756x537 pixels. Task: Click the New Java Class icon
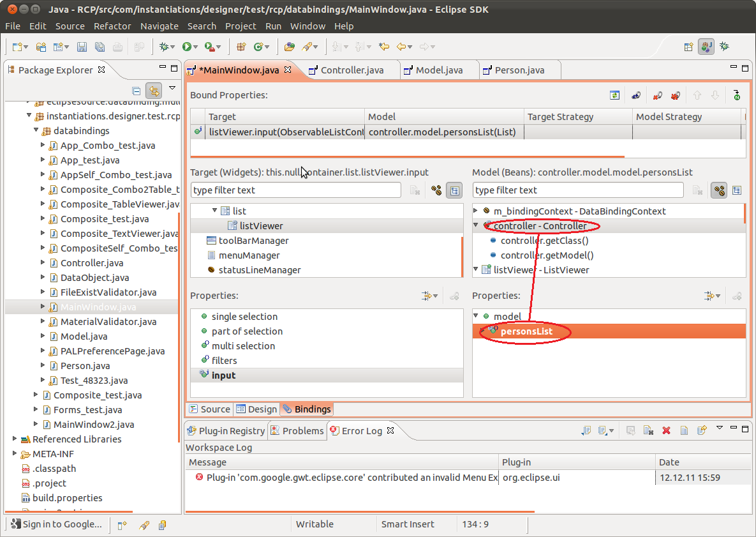pyautogui.click(x=258, y=47)
